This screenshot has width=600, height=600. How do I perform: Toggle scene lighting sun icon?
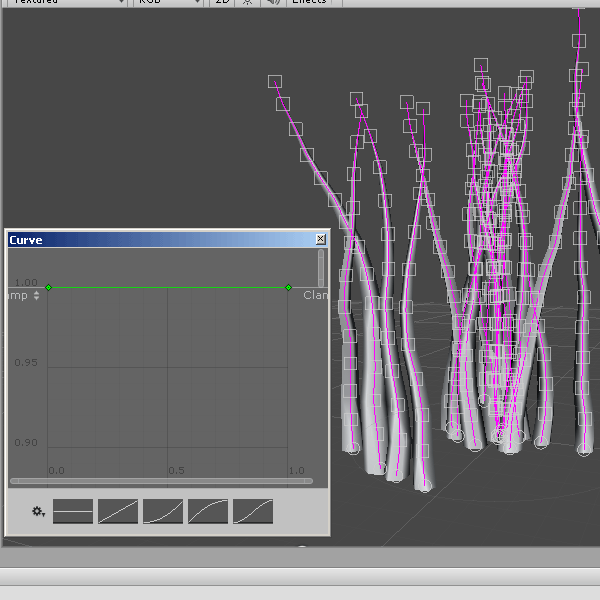(247, 3)
